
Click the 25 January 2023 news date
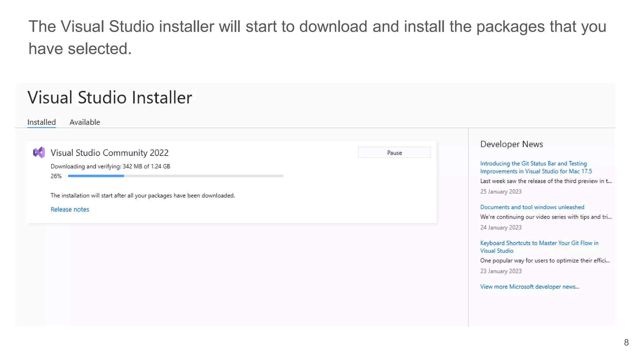[501, 192]
